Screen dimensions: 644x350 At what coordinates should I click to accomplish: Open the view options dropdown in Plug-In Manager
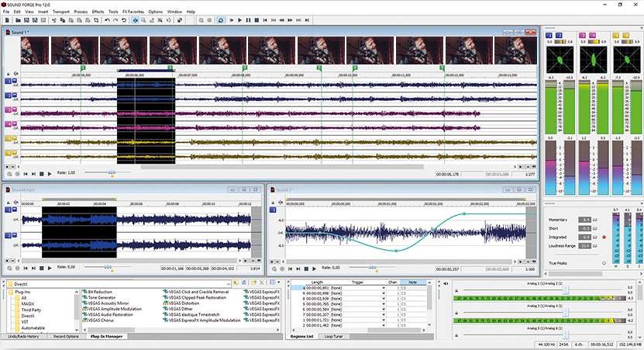[x=280, y=284]
